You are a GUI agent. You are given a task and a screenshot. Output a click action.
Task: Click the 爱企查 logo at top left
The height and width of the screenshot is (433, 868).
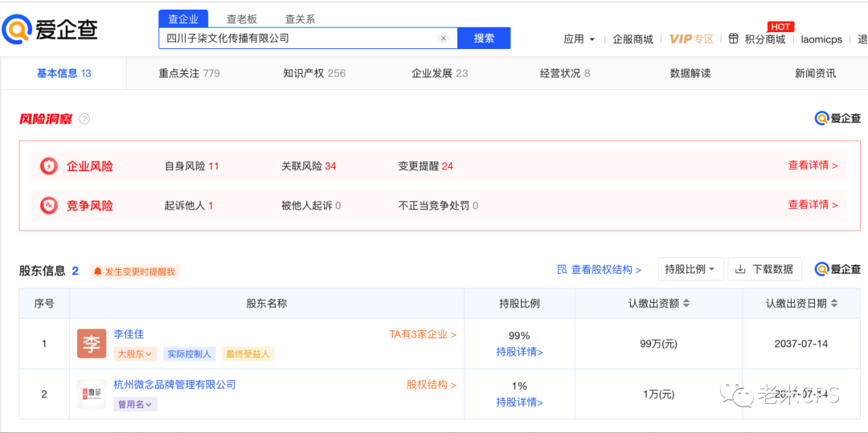50,29
